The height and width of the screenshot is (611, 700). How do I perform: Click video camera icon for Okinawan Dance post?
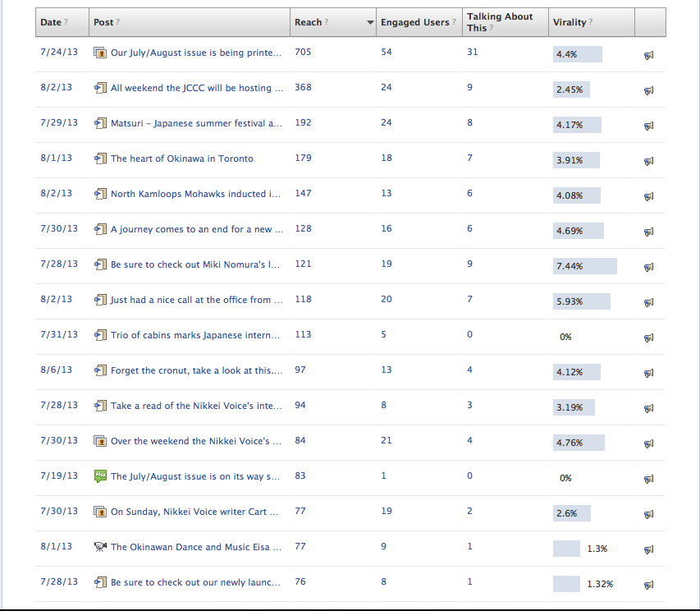point(100,547)
